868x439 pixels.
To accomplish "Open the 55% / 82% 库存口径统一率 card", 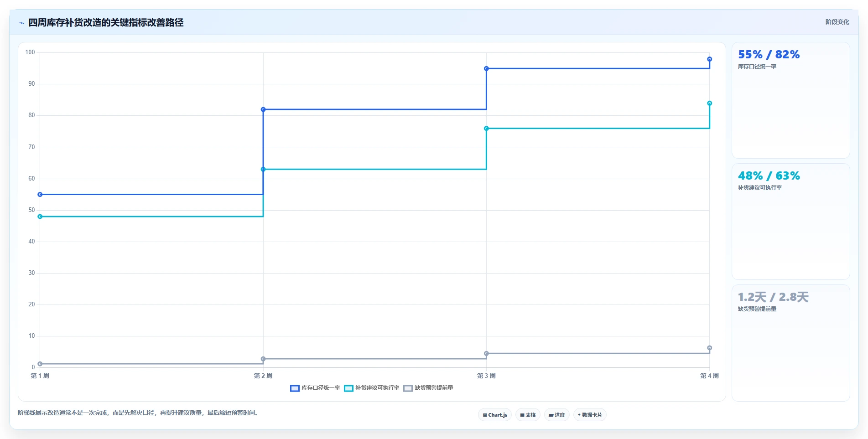I will coord(790,100).
